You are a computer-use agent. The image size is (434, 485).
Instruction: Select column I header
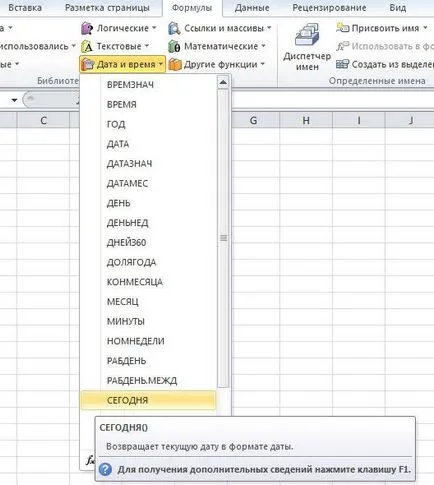point(359,120)
